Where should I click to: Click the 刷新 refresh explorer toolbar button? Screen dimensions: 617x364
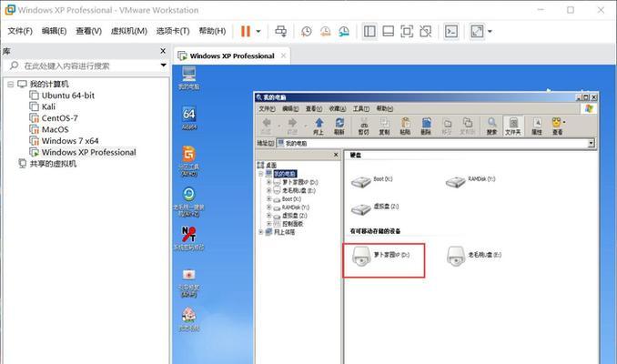(339, 126)
